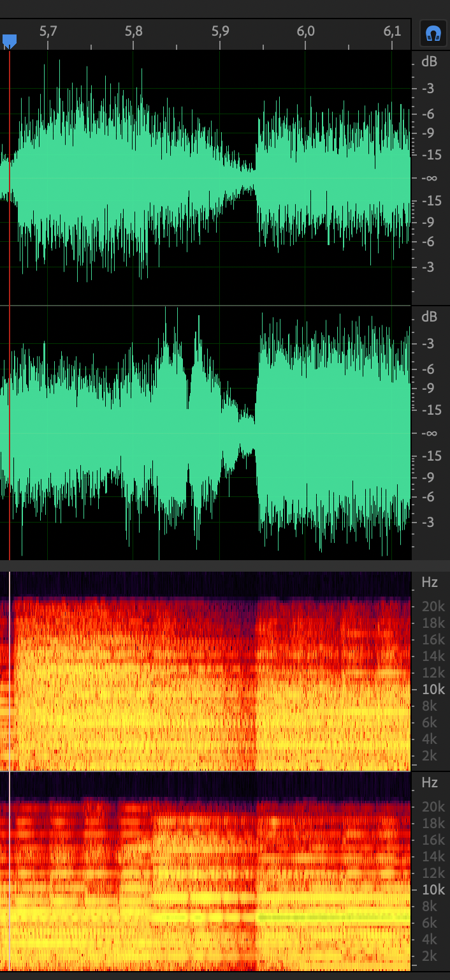The image size is (450, 980).
Task: Click the bottom channel's dB scale label
Action: point(429,317)
